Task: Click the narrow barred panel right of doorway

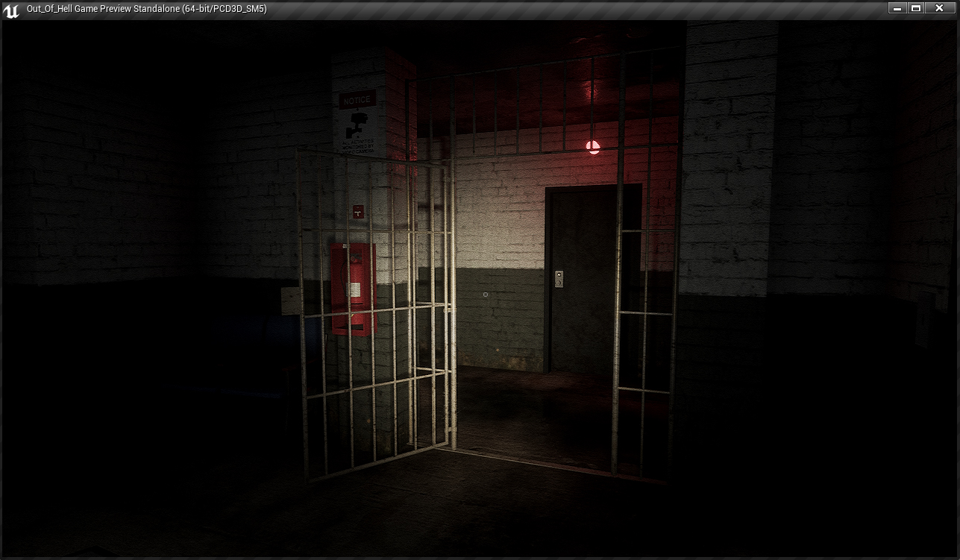Action: pyautogui.click(x=645, y=350)
